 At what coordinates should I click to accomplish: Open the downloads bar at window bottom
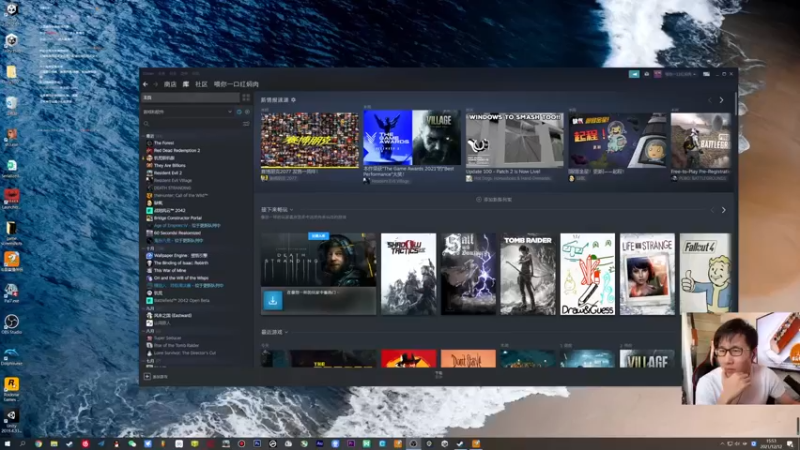(438, 375)
